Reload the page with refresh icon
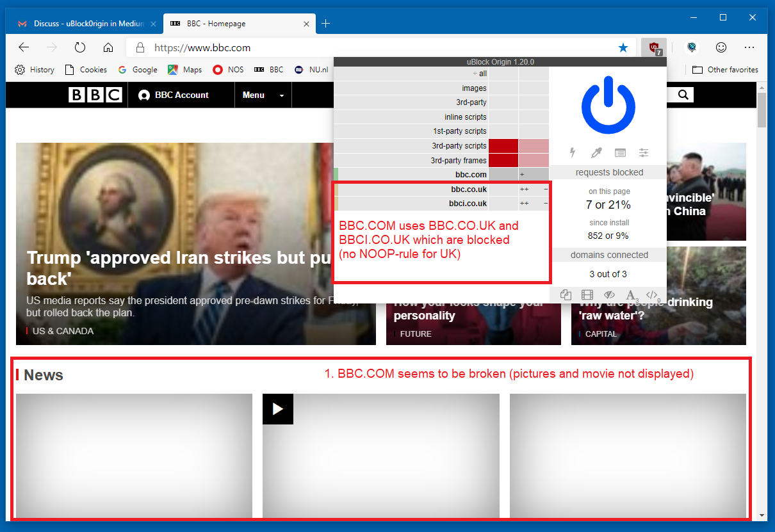The image size is (775, 532). click(80, 47)
